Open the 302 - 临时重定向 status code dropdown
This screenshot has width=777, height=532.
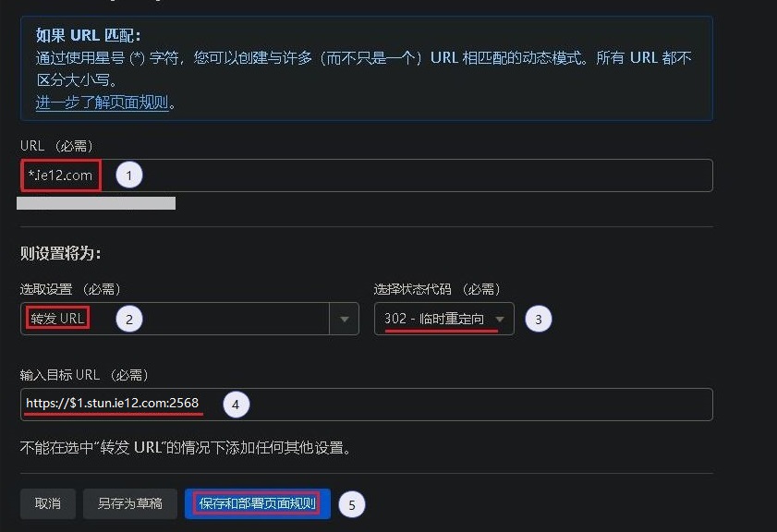tap(443, 320)
